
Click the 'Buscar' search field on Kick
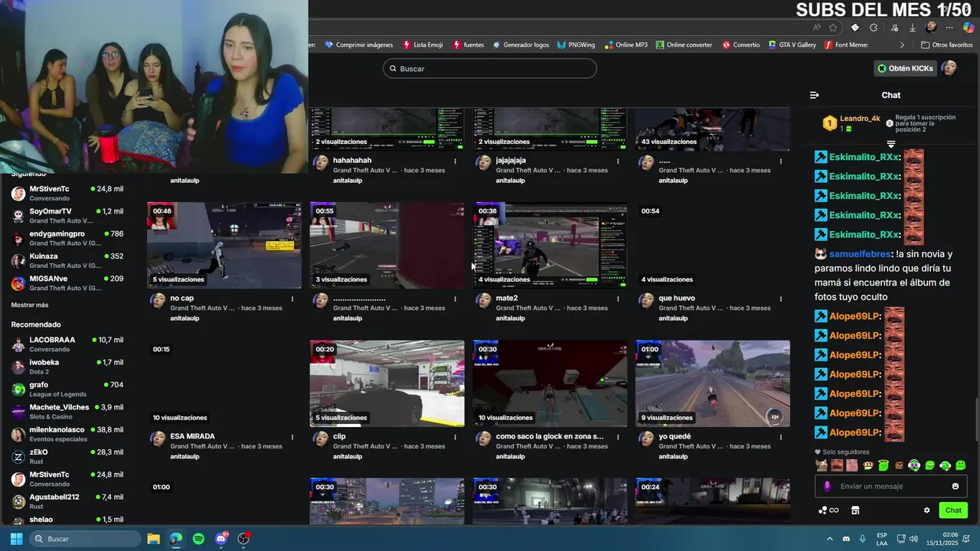point(490,69)
